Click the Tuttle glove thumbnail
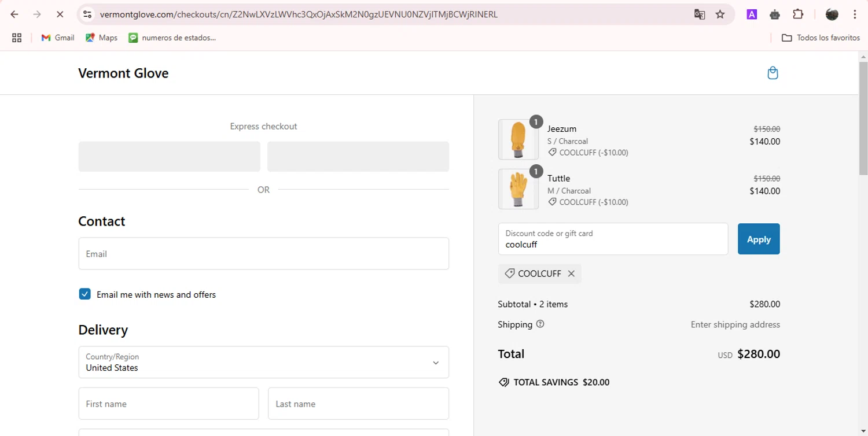868x436 pixels. pyautogui.click(x=518, y=189)
